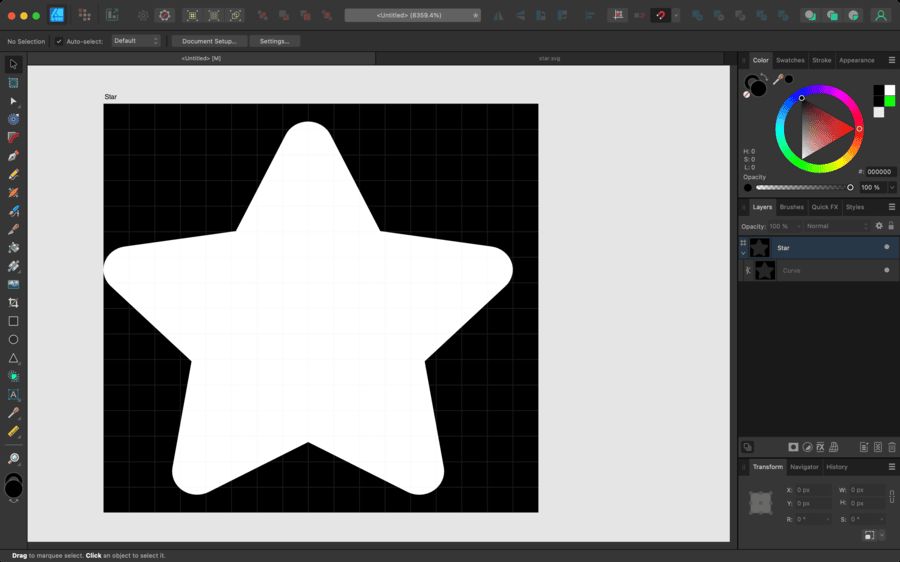Switch to the Designer persona icon
This screenshot has width=900, height=562.
pyautogui.click(x=57, y=15)
